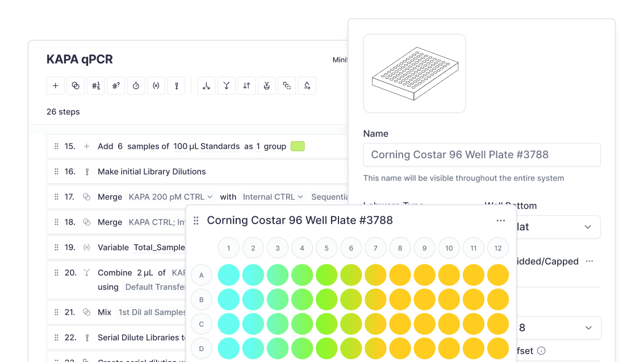Click the green Standards group color swatch
Viewport: 644px width, 362px height.
[298, 146]
